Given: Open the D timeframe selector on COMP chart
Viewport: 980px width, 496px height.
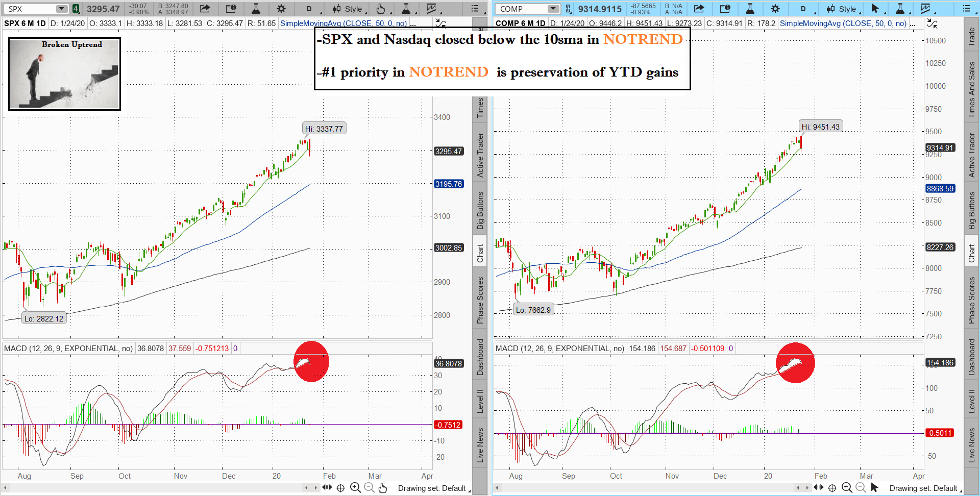Looking at the screenshot, I should pyautogui.click(x=803, y=9).
